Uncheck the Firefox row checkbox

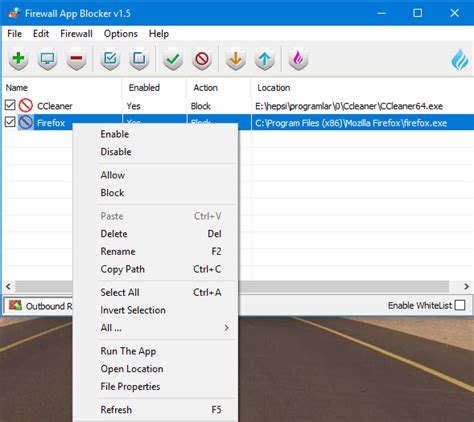10,122
